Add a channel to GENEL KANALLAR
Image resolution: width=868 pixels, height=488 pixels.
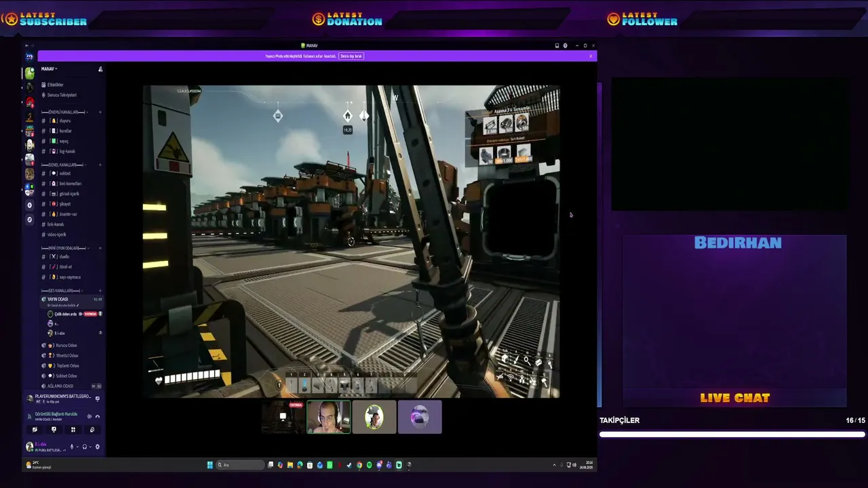(100, 165)
